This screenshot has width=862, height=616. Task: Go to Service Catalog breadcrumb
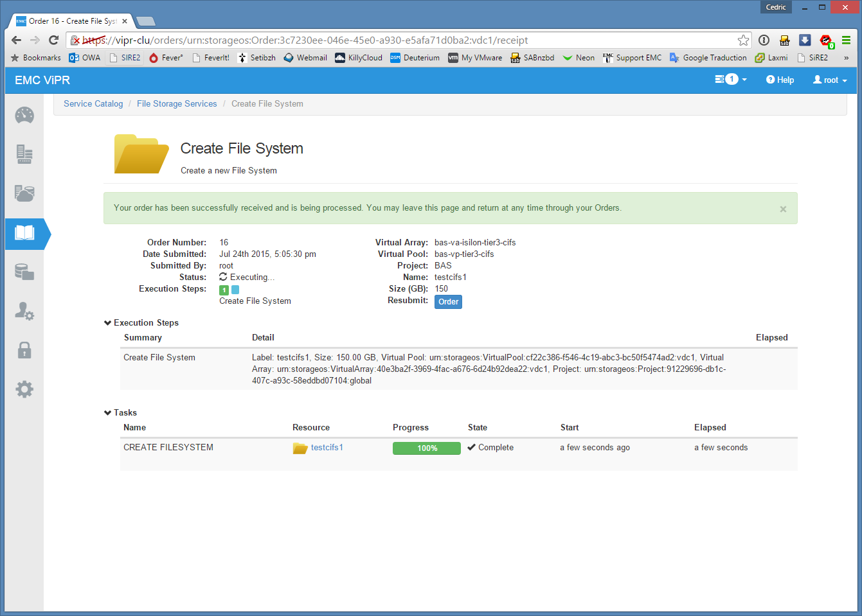pyautogui.click(x=93, y=104)
